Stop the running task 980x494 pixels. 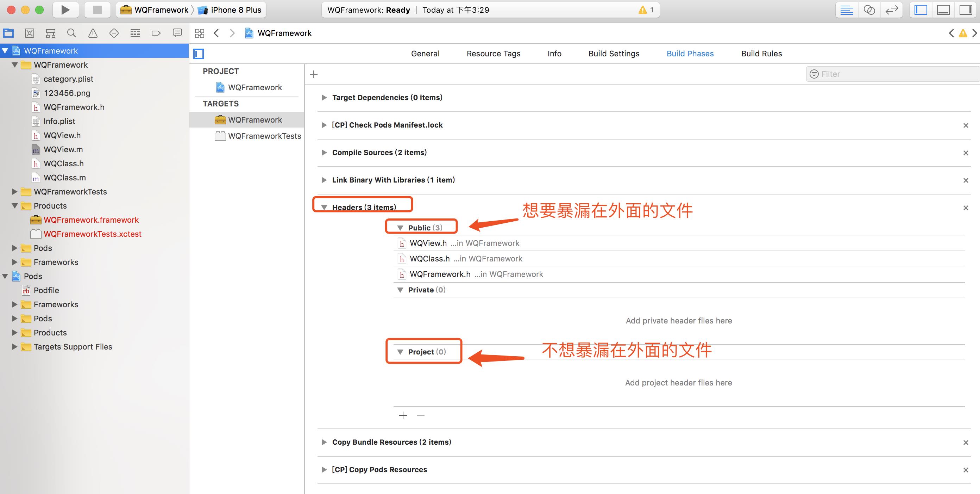(x=98, y=10)
